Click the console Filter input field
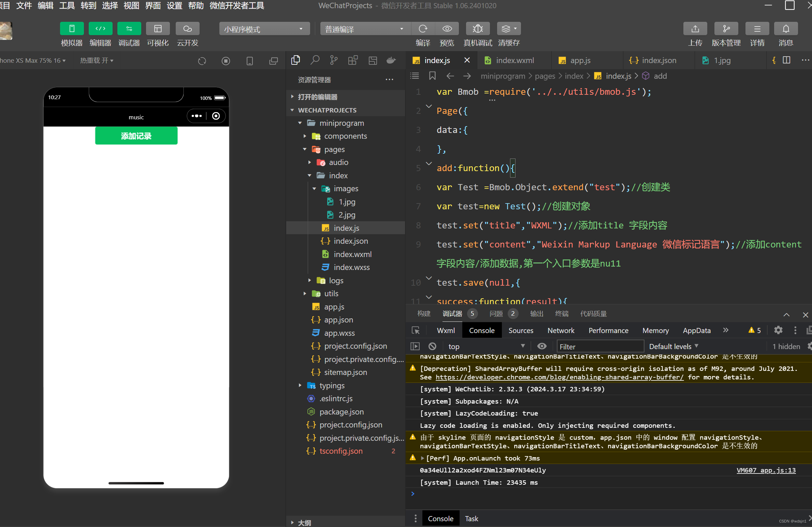The width and height of the screenshot is (812, 527). tap(600, 346)
